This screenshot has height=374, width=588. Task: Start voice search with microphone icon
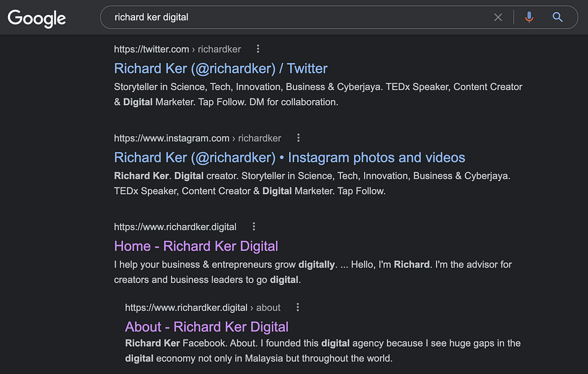(529, 17)
